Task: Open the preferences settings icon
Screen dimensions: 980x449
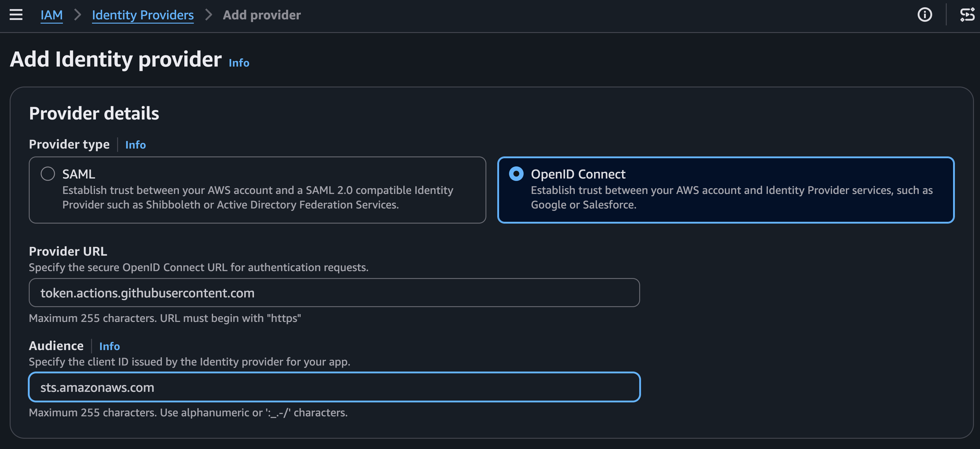Action: 967,15
